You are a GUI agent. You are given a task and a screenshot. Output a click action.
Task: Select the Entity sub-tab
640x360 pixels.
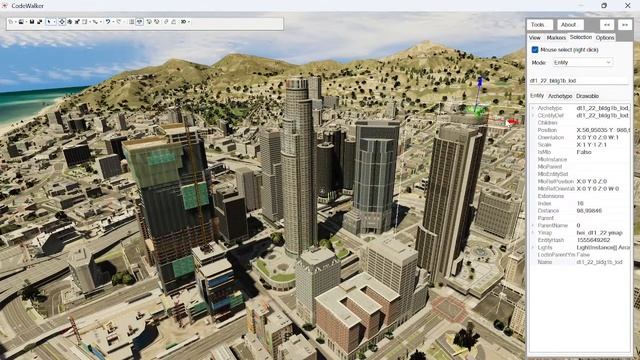pos(537,96)
